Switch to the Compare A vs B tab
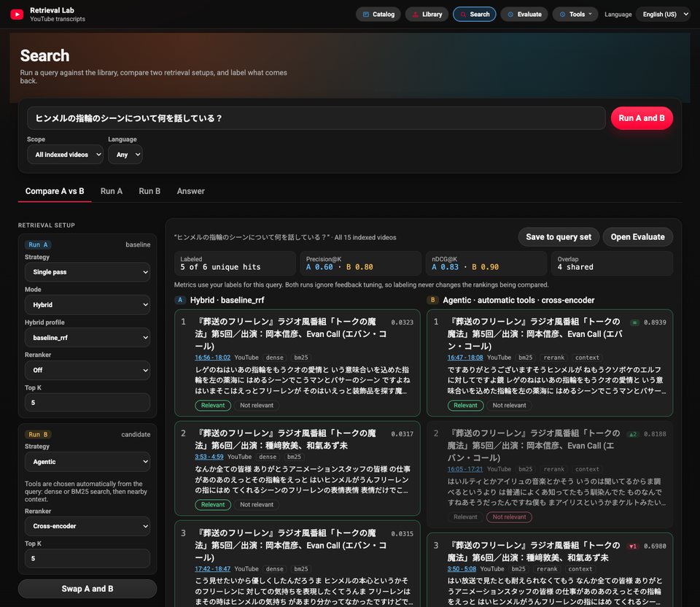The image size is (700, 607). (55, 191)
